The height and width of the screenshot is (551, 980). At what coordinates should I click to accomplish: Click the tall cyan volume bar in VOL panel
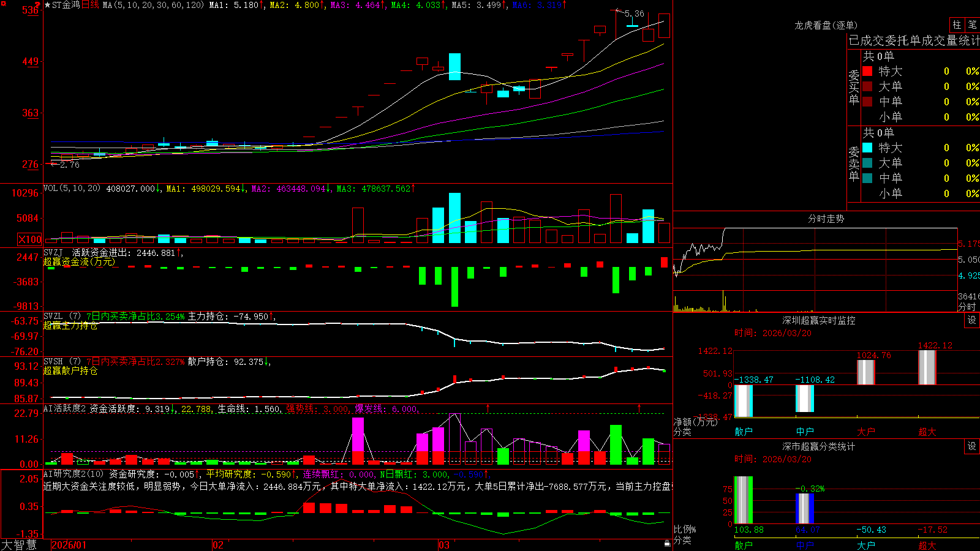pyautogui.click(x=454, y=218)
